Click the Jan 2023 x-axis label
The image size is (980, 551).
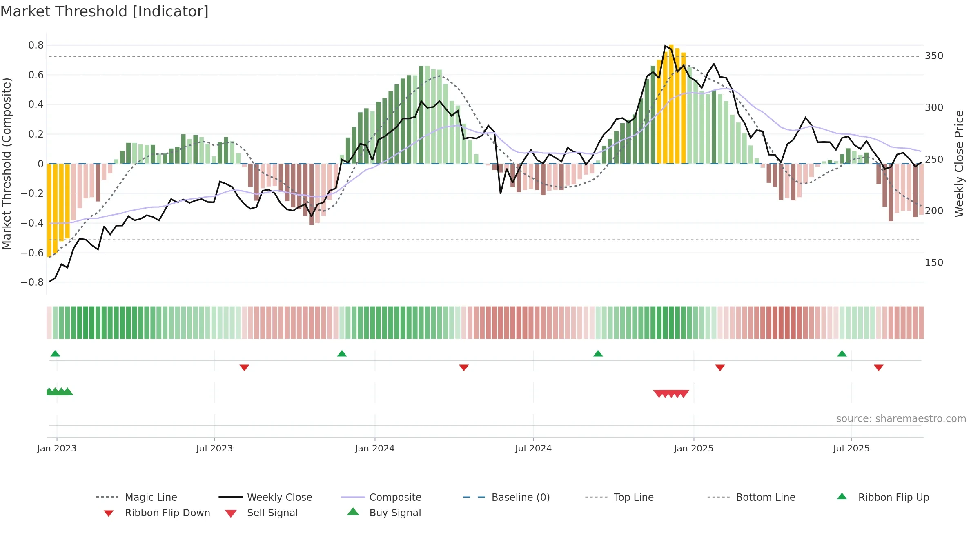pyautogui.click(x=57, y=448)
